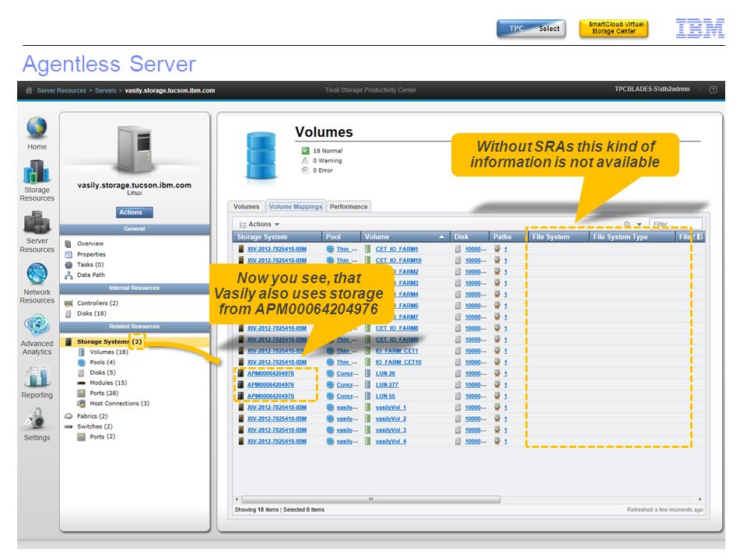
Task: Toggle sort on Volume column header
Action: pyautogui.click(x=405, y=236)
